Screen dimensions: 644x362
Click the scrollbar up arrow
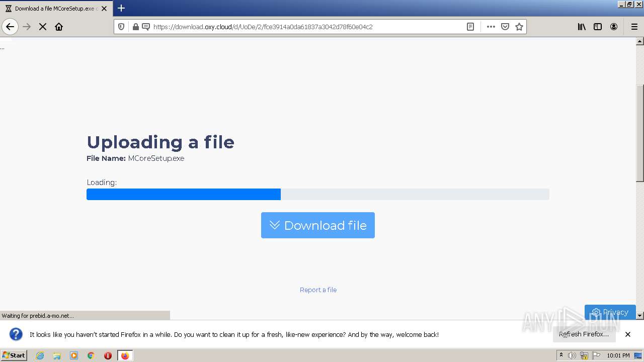tap(640, 41)
